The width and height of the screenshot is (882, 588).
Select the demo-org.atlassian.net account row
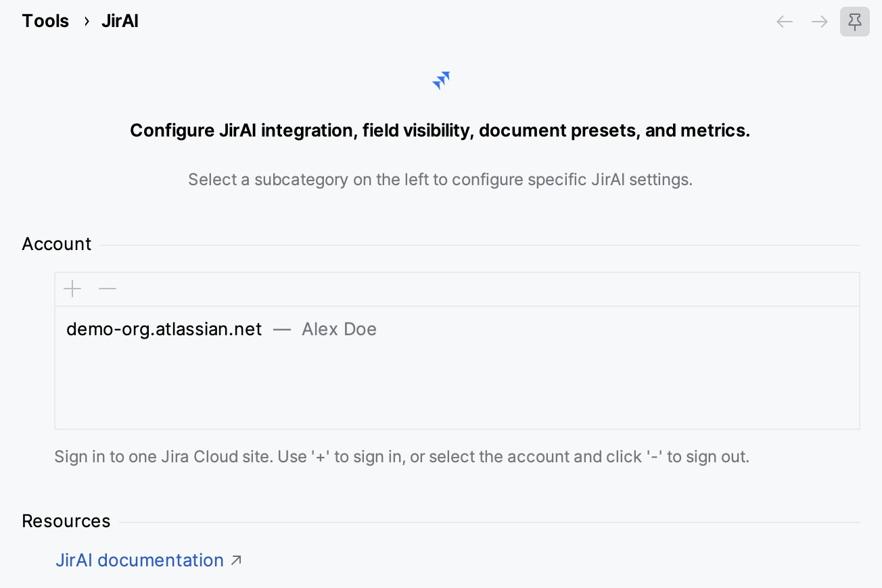pyautogui.click(x=457, y=329)
